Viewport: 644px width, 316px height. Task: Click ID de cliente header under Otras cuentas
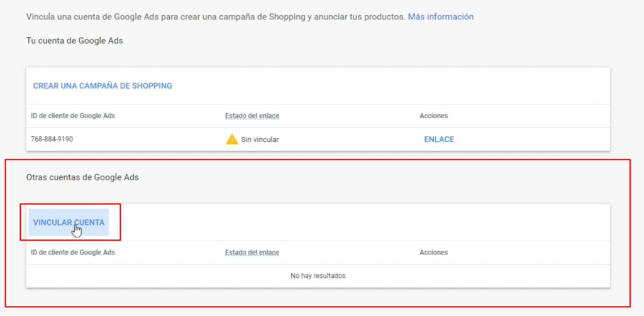[x=73, y=253]
